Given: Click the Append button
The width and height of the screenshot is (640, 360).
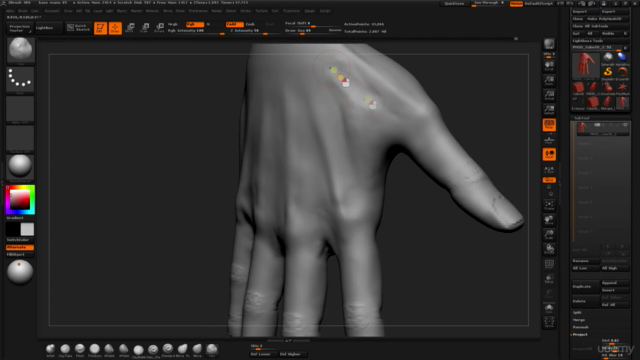Looking at the screenshot, I should coord(615,283).
